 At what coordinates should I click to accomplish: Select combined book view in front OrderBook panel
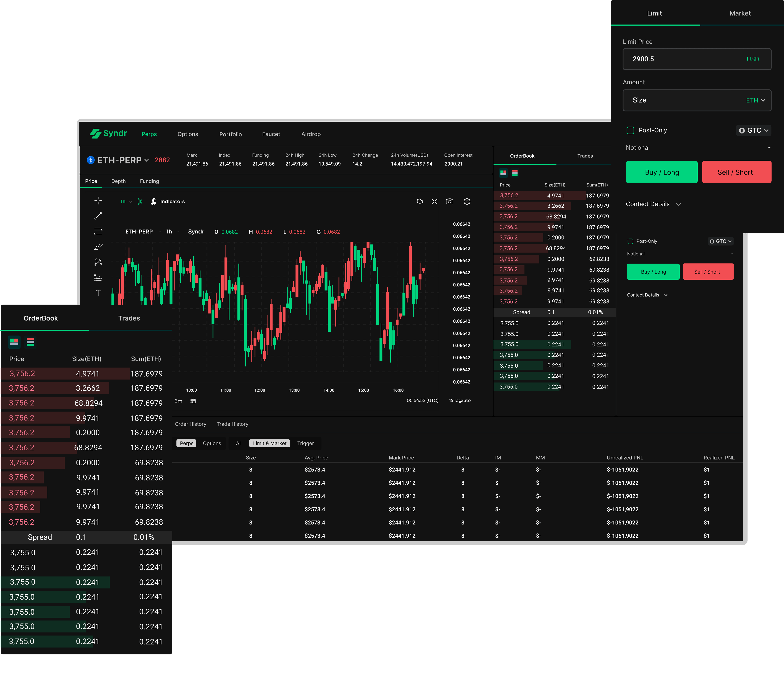coord(14,342)
